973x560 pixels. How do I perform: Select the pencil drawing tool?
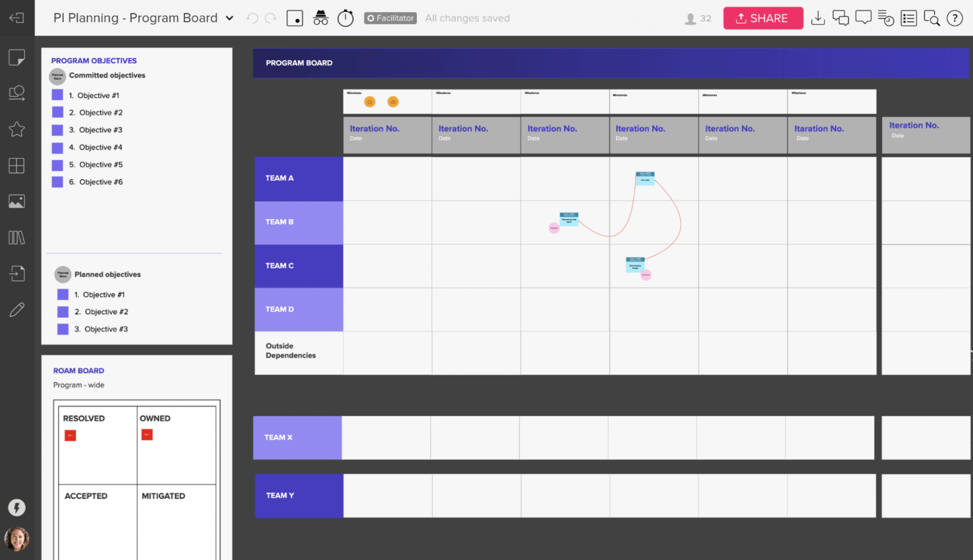17,309
